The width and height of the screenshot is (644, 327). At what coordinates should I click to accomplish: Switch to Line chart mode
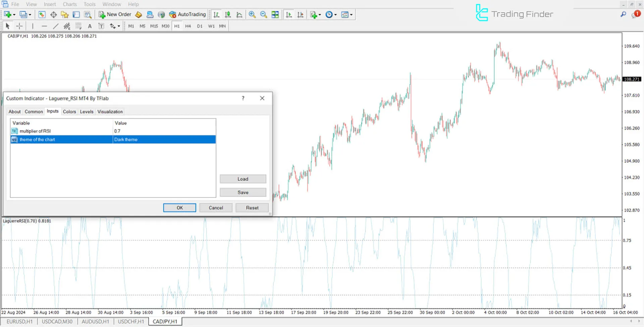(x=239, y=14)
